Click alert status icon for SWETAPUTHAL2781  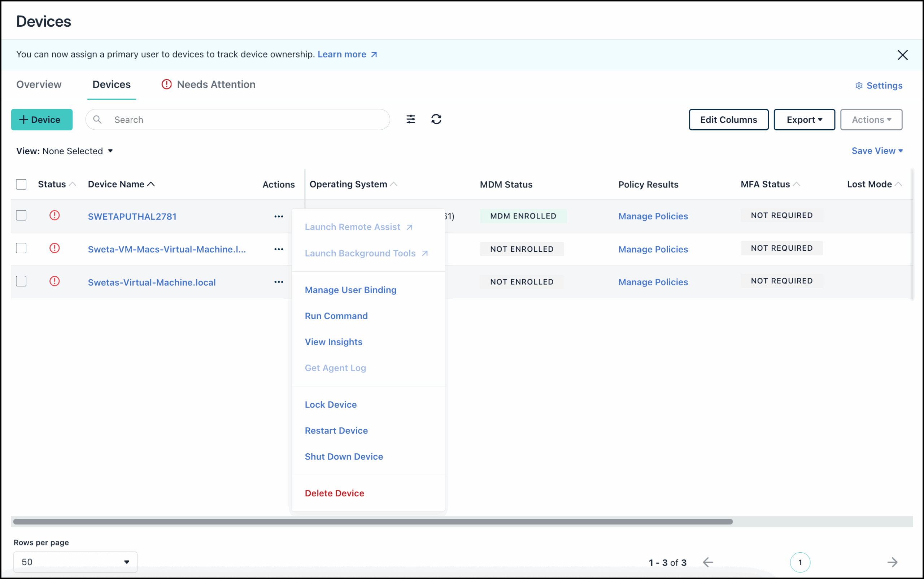55,215
